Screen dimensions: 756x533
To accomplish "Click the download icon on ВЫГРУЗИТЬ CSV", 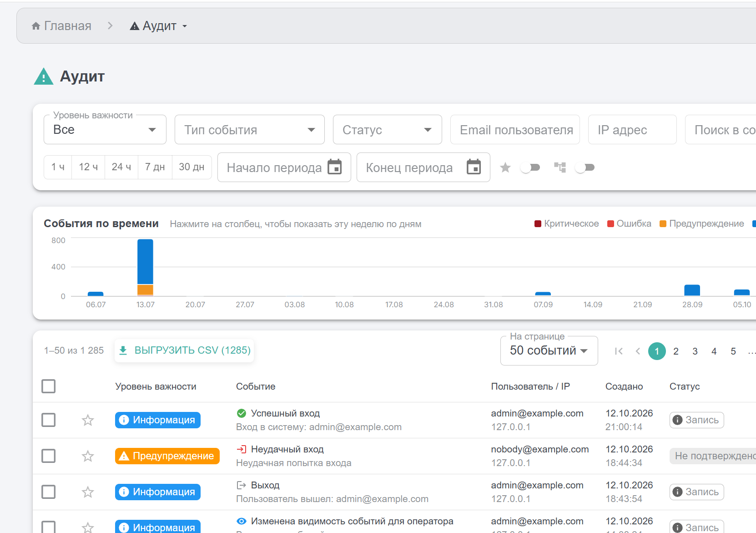I will tap(123, 350).
